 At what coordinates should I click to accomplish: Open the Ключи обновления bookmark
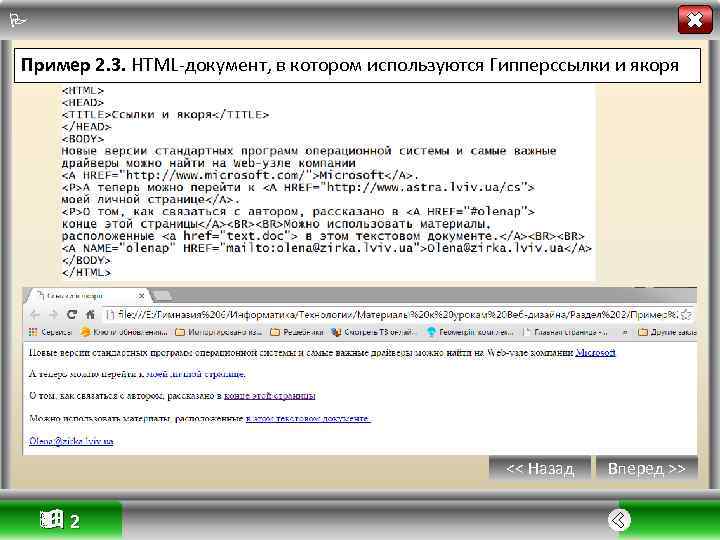(x=124, y=332)
